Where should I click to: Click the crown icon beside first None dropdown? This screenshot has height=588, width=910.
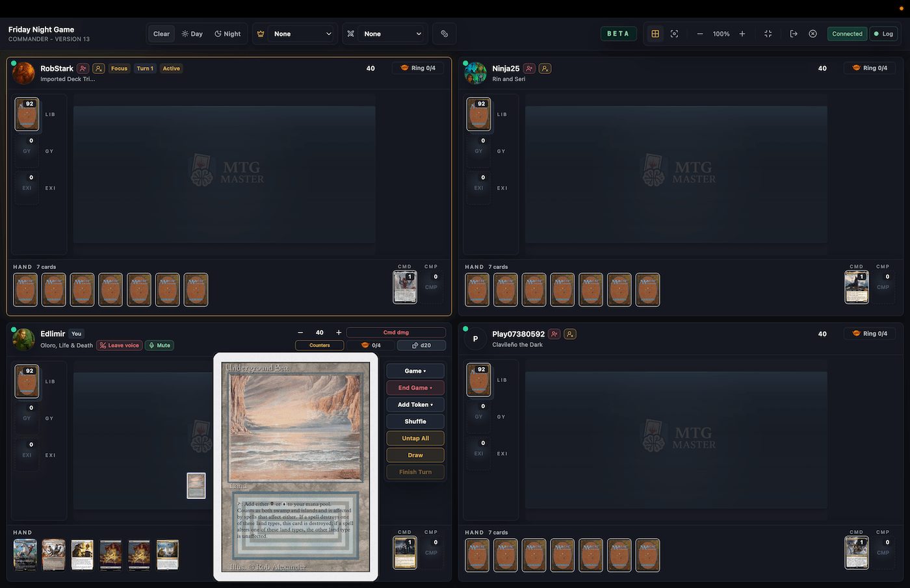tap(261, 34)
